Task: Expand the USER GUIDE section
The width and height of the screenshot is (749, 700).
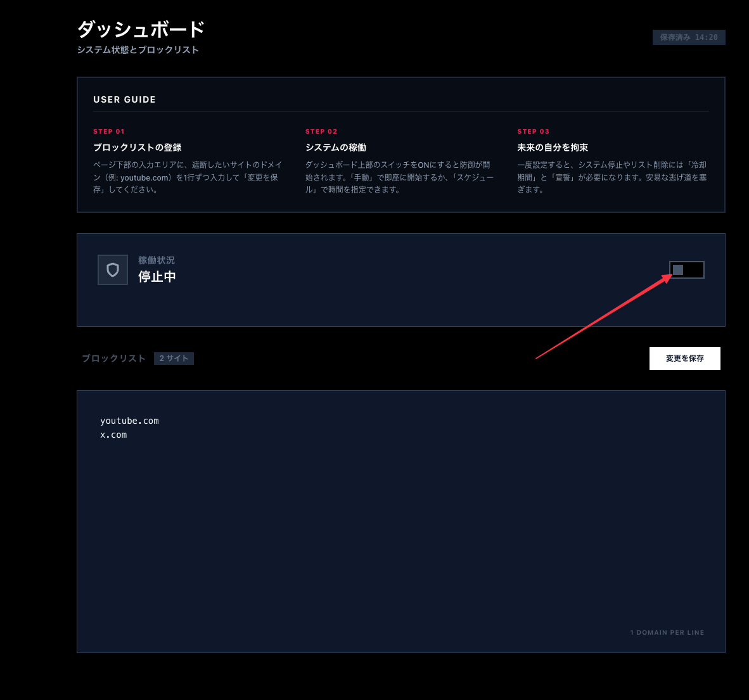Action: [124, 99]
